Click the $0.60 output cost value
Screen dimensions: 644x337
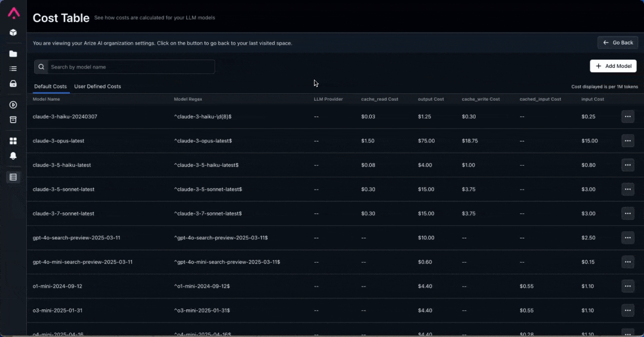(x=425, y=262)
